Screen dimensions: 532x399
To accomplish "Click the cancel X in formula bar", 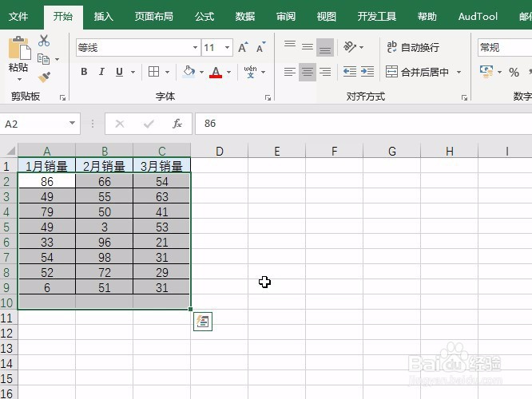I will (x=120, y=124).
